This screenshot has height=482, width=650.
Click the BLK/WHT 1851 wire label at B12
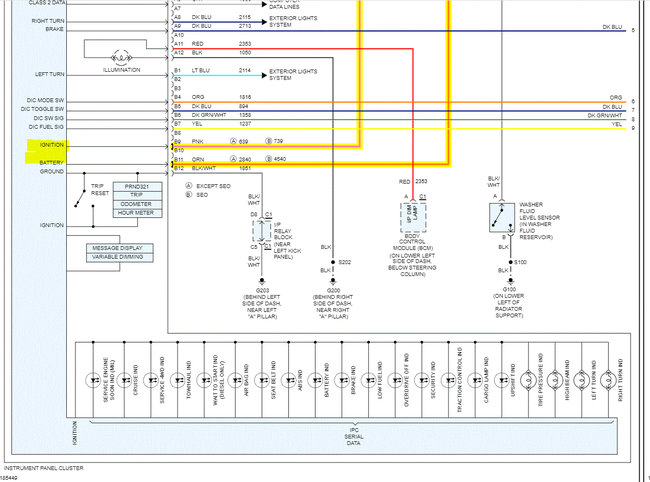(x=221, y=168)
